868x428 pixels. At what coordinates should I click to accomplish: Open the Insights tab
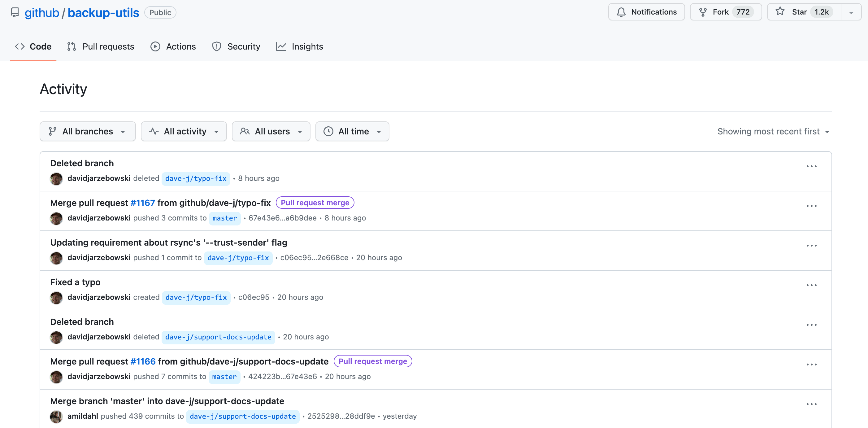(x=300, y=46)
